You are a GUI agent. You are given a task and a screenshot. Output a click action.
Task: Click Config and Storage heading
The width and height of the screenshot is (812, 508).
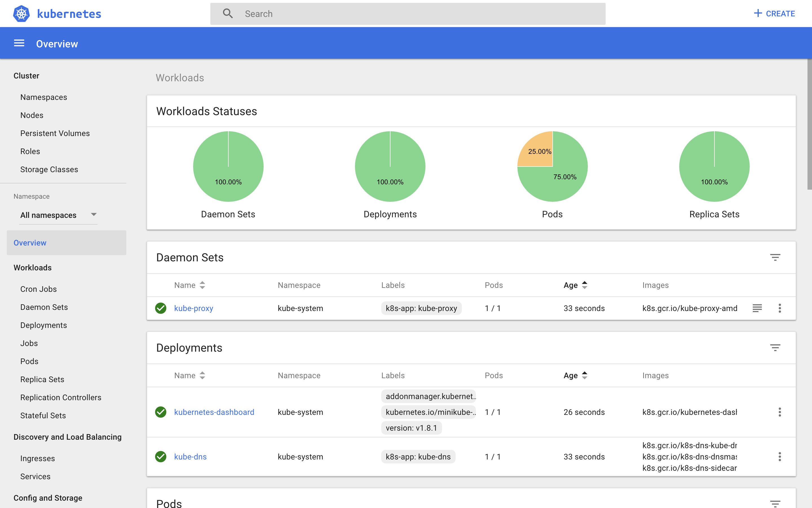click(48, 498)
